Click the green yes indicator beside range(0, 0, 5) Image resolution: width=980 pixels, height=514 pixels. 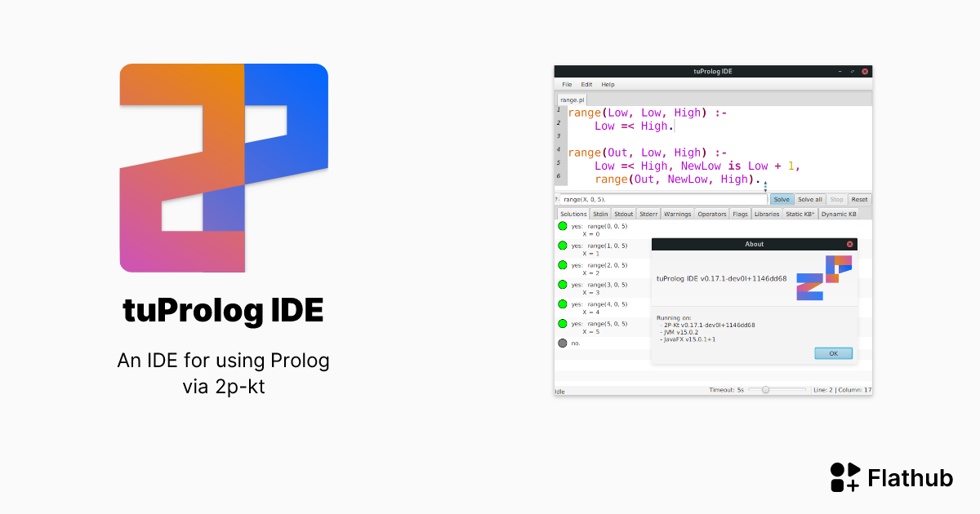pos(562,226)
